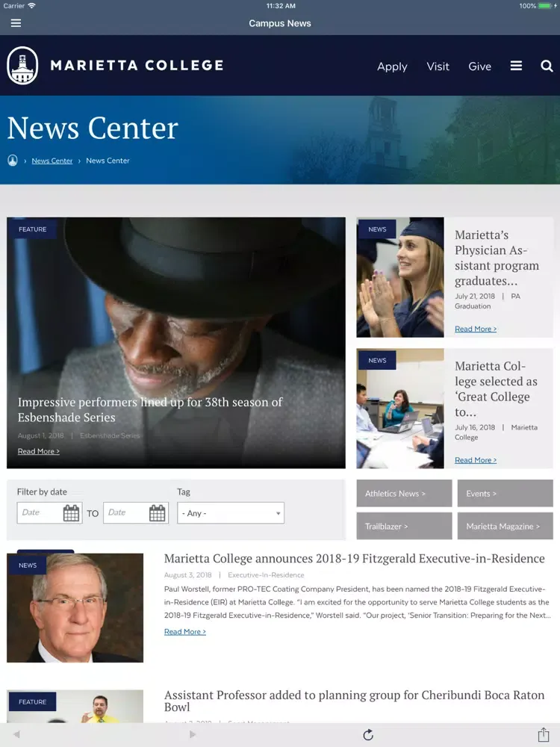Reload the page with refresh icon
Screen dimensions: 560x747
[368, 734]
